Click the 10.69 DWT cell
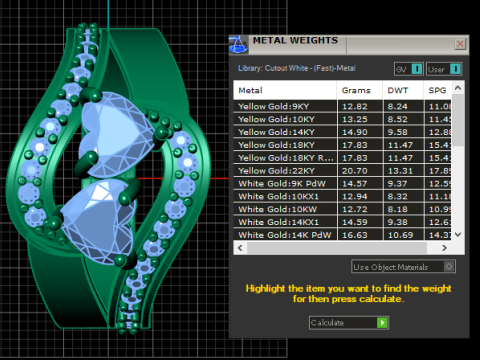 (404, 235)
